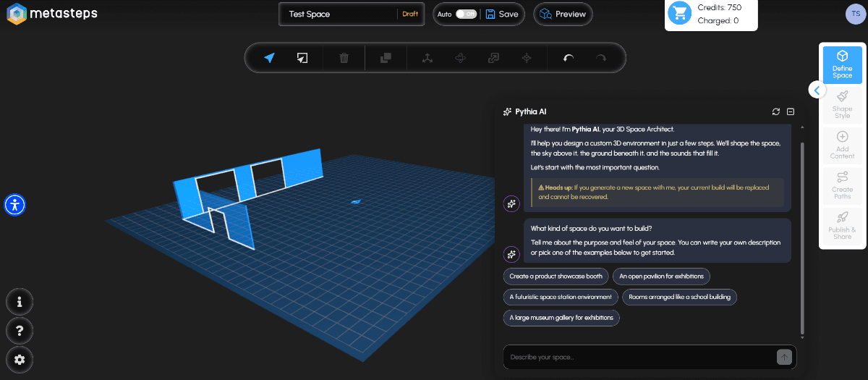Click the redo arrow icon
868x380 pixels.
600,58
